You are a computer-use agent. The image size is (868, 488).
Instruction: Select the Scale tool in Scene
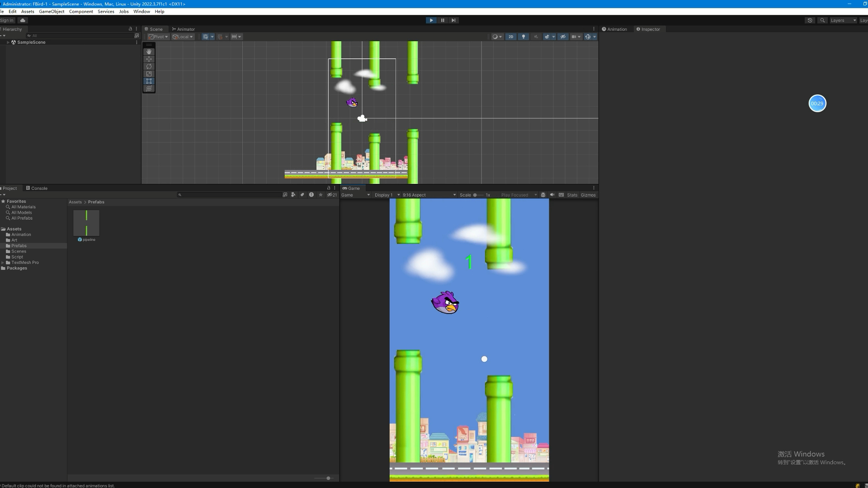(149, 74)
